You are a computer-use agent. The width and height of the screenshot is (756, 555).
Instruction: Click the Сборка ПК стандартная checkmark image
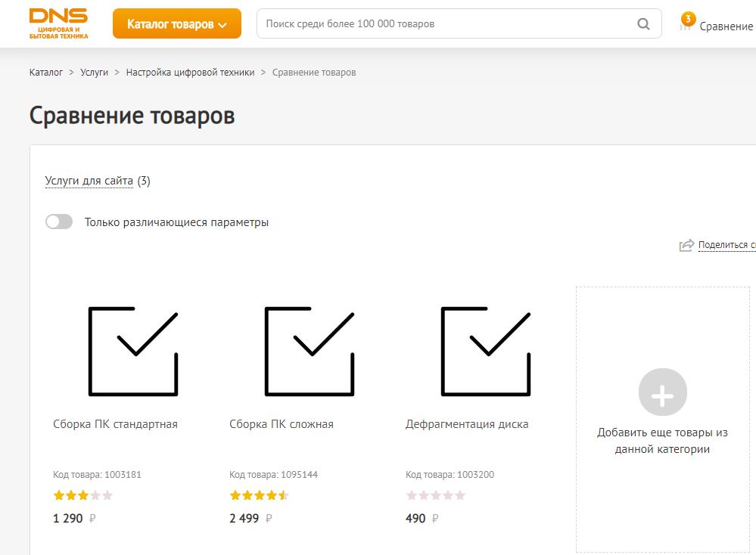click(x=133, y=351)
